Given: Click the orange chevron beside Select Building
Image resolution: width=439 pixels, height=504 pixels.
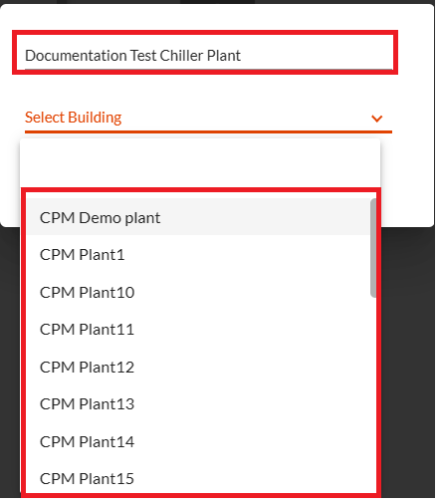Looking at the screenshot, I should pyautogui.click(x=376, y=119).
